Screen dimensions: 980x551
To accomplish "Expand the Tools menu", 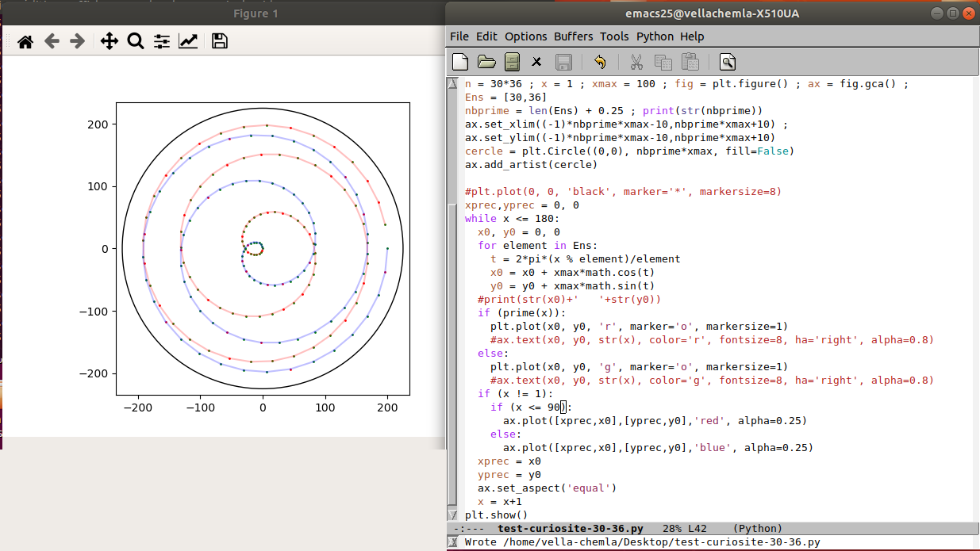I will [614, 36].
